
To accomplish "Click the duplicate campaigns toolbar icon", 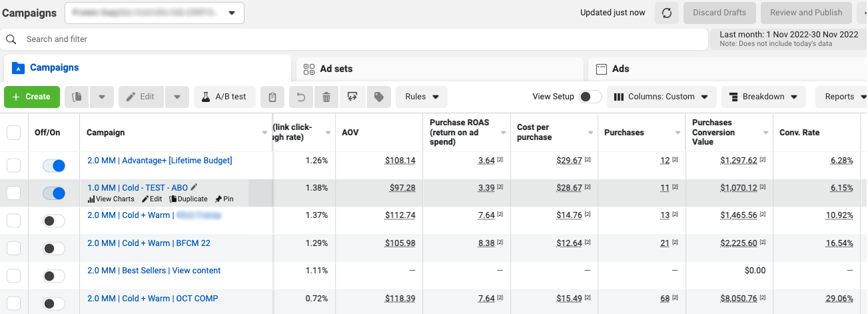I will 77,97.
